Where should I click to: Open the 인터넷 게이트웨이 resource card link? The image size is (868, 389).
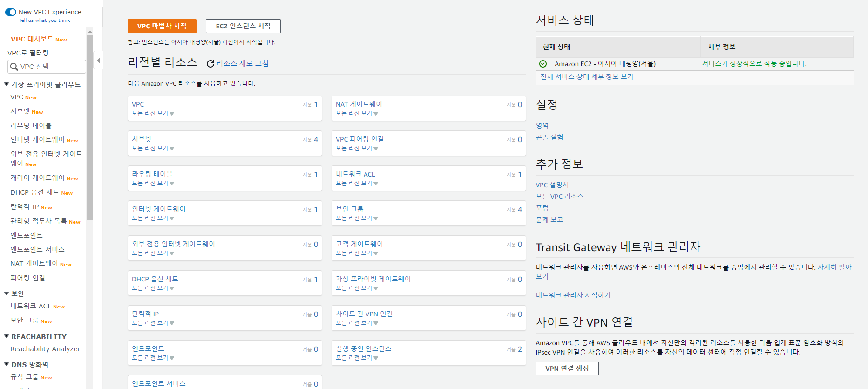(159, 209)
